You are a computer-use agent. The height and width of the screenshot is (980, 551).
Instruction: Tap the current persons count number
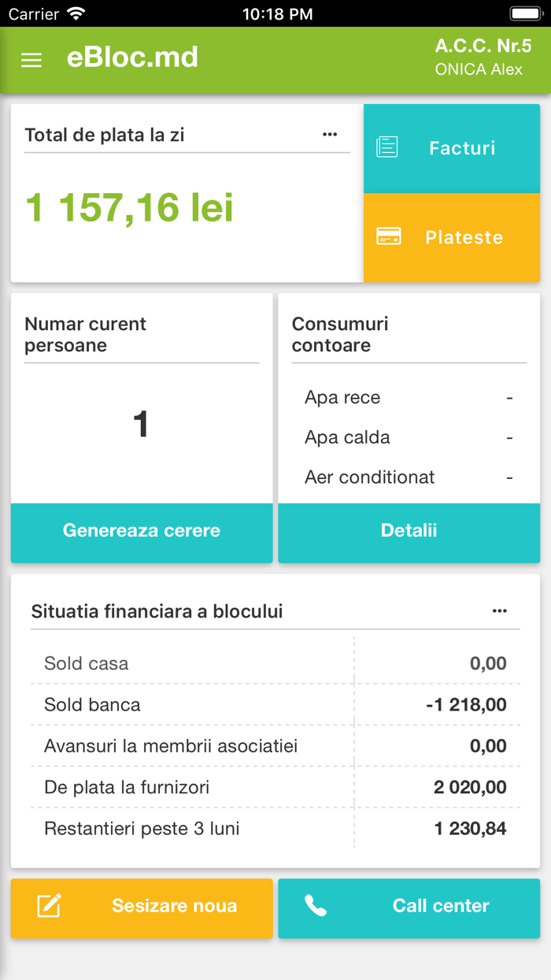coord(141,425)
